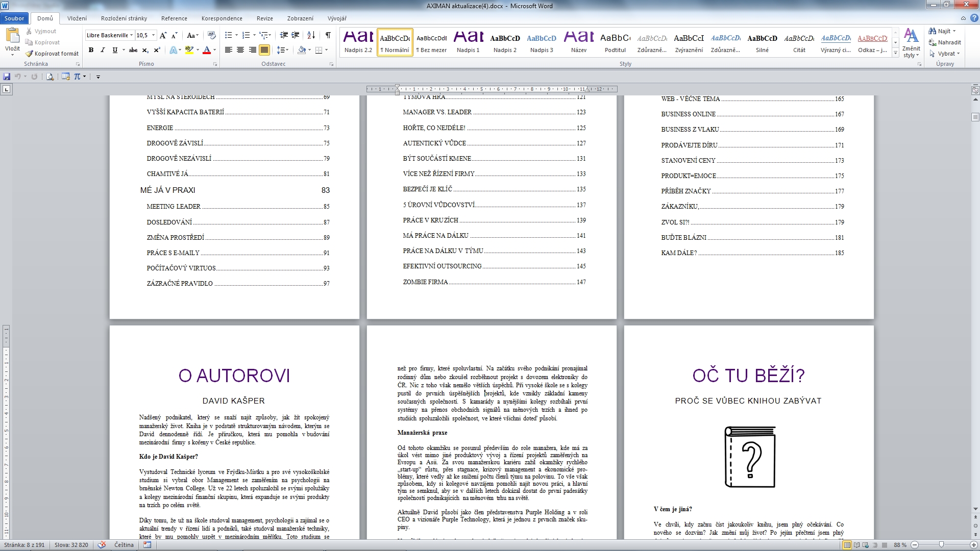Viewport: 980px width, 551px height.
Task: Open the Soubor file tab
Action: tap(14, 18)
